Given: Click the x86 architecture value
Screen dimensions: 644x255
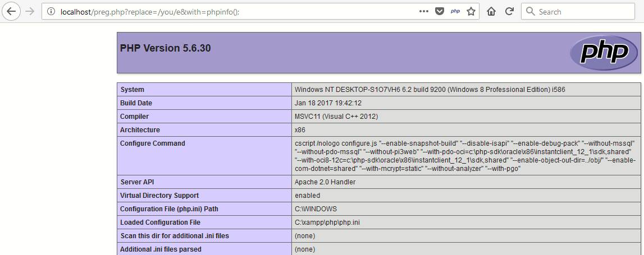Looking at the screenshot, I should click(x=300, y=130).
